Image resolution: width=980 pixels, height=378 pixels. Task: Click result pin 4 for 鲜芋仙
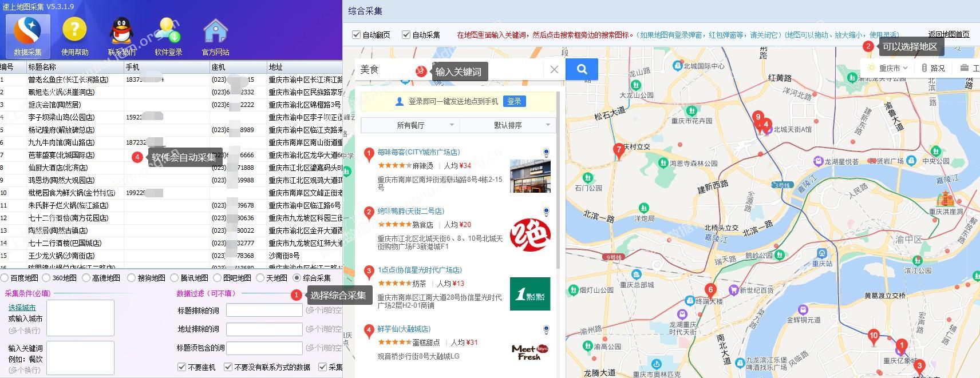pos(369,331)
